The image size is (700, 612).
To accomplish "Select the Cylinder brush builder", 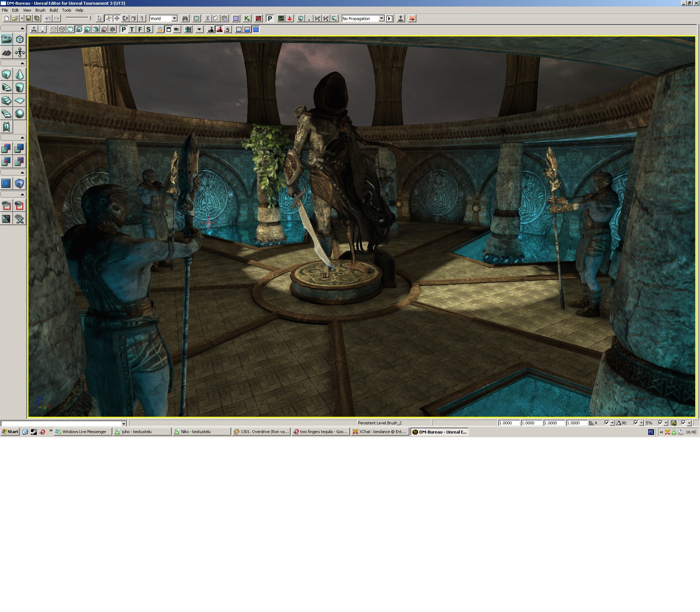I will (20, 87).
